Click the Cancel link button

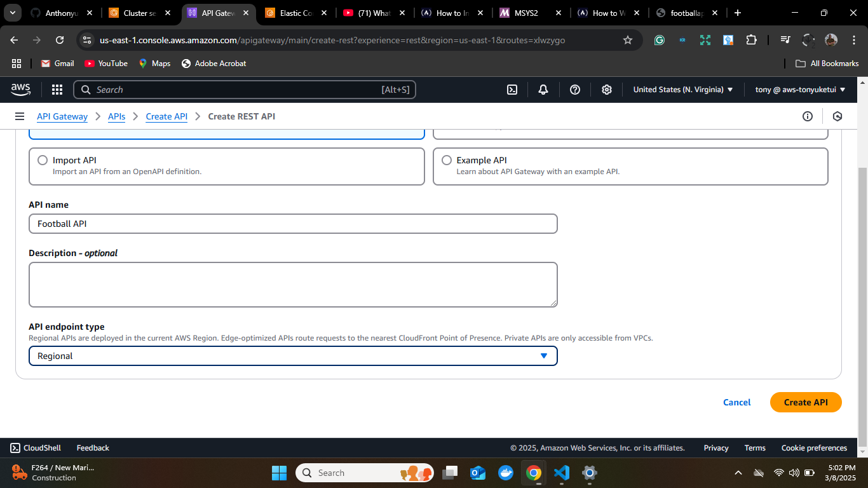(737, 402)
